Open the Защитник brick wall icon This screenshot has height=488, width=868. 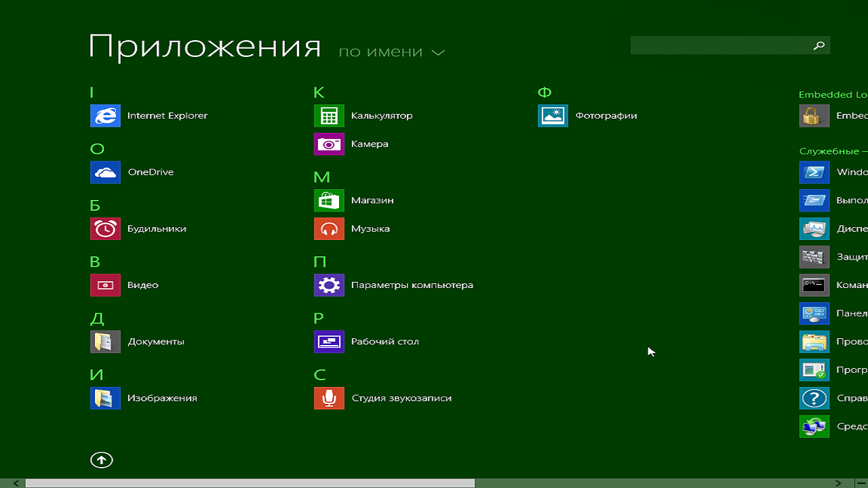814,257
